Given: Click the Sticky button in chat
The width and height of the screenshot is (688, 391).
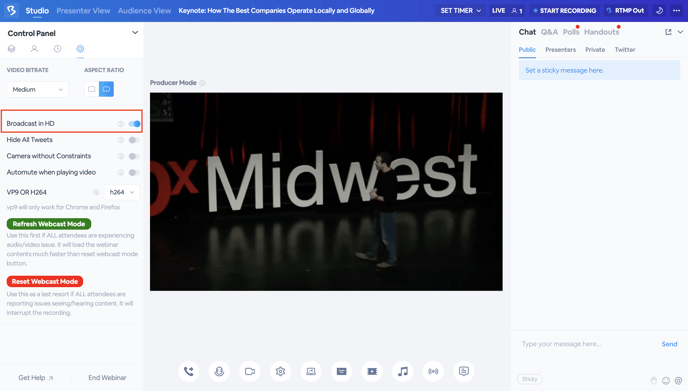Looking at the screenshot, I should click(530, 379).
